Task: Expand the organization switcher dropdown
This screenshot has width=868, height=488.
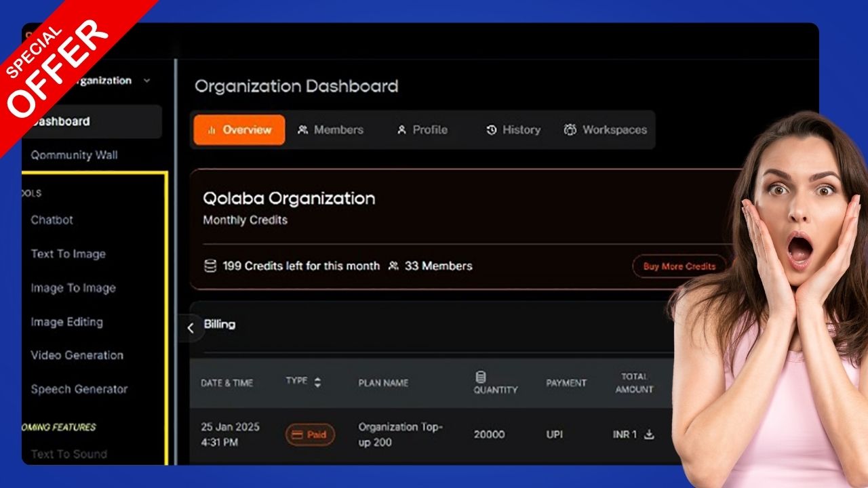Action: 147,81
